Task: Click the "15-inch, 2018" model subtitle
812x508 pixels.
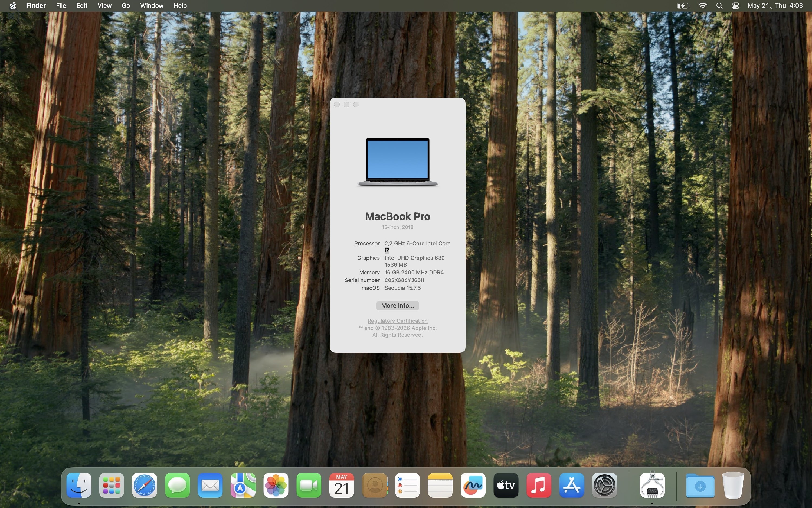Action: coord(398,227)
